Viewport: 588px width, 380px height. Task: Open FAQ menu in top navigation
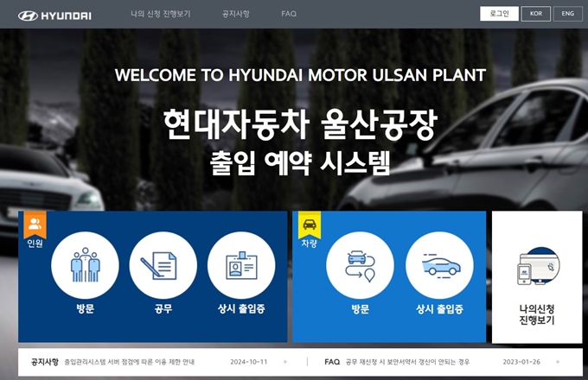click(289, 14)
